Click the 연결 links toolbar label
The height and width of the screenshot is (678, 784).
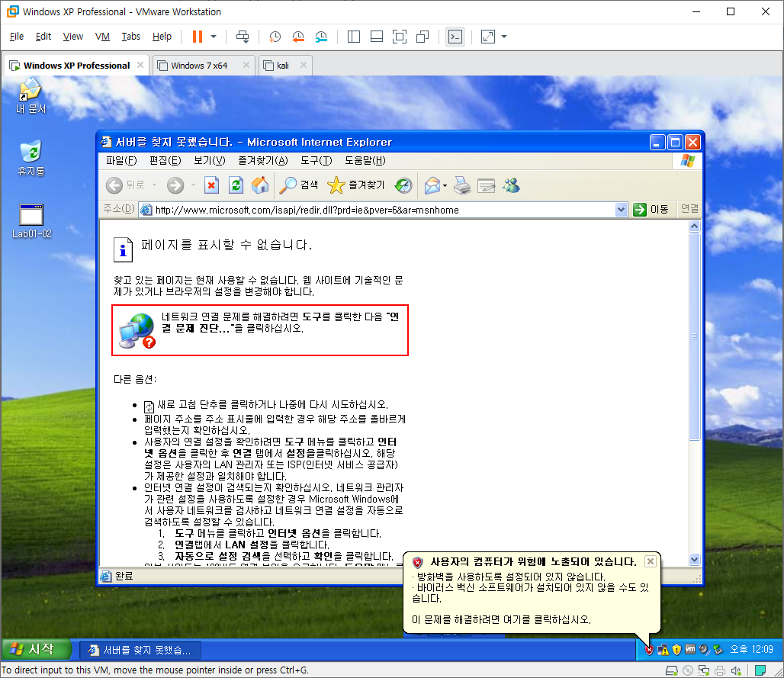tap(689, 209)
